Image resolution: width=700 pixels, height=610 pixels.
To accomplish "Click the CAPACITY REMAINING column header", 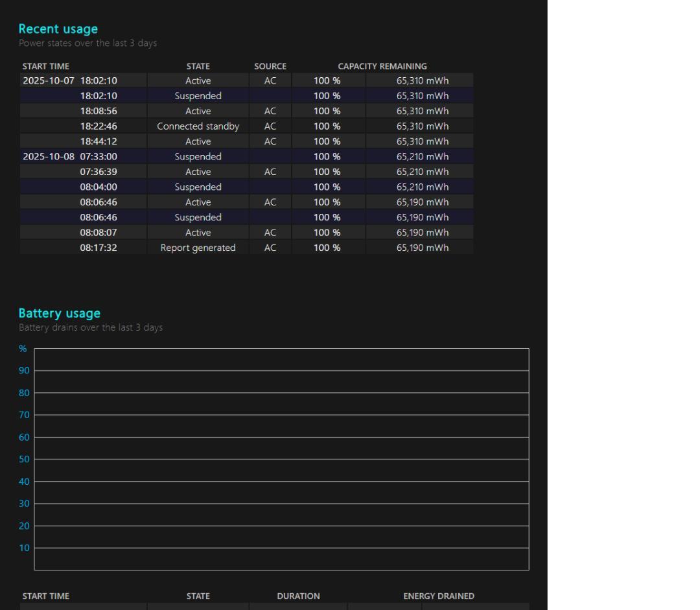I will click(382, 66).
